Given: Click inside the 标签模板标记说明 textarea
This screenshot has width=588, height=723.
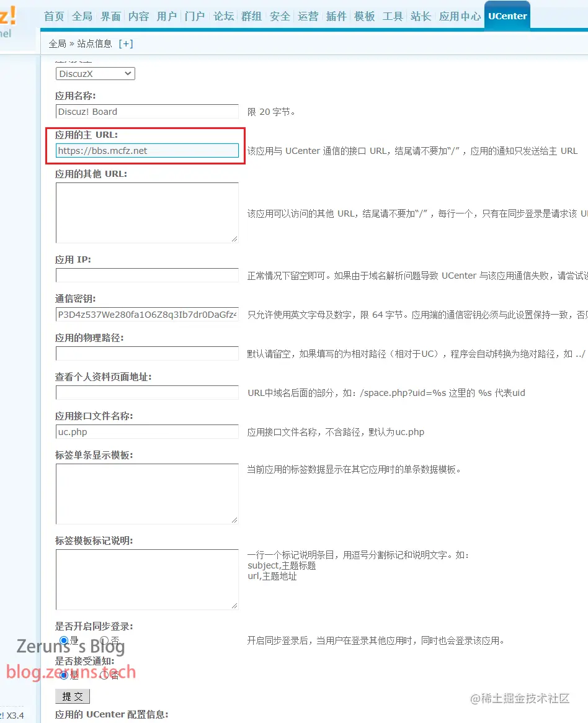Looking at the screenshot, I should 147,580.
